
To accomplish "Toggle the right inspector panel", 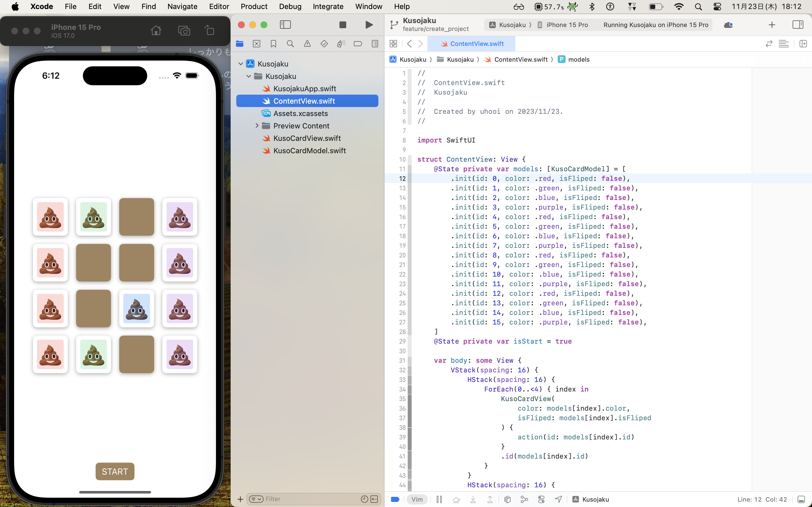I will pos(798,25).
